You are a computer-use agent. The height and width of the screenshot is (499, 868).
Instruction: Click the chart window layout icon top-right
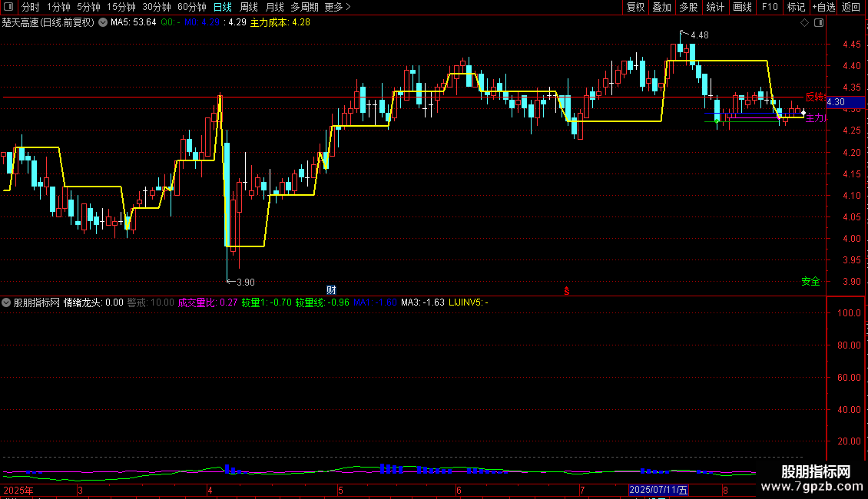click(819, 23)
